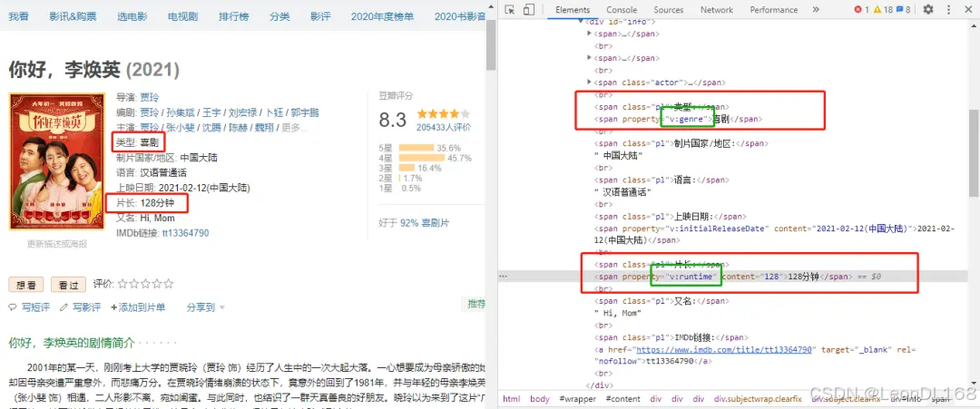Click the blue message count badge
The image size is (980, 409).
pyautogui.click(x=904, y=9)
